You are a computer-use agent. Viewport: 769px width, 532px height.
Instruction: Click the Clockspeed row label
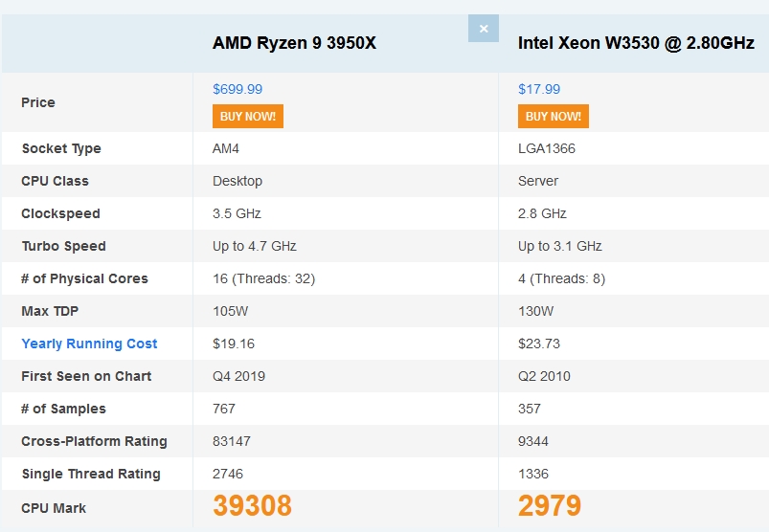click(x=61, y=213)
